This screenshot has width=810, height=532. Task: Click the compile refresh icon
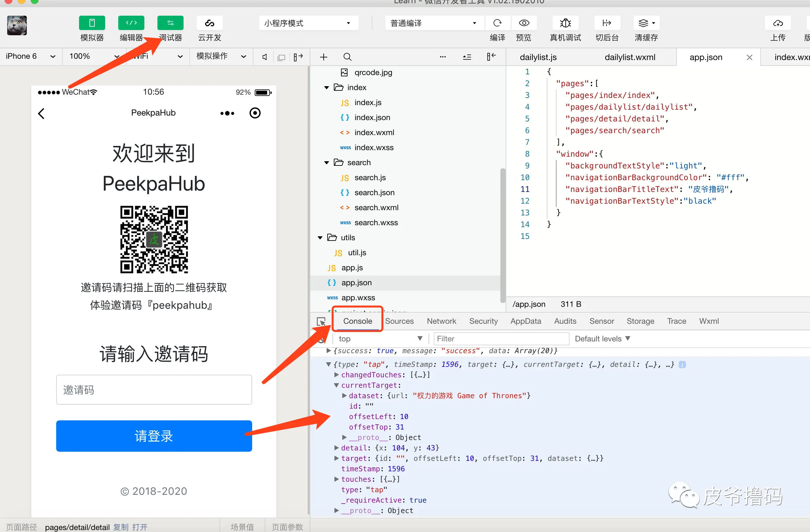coord(497,23)
